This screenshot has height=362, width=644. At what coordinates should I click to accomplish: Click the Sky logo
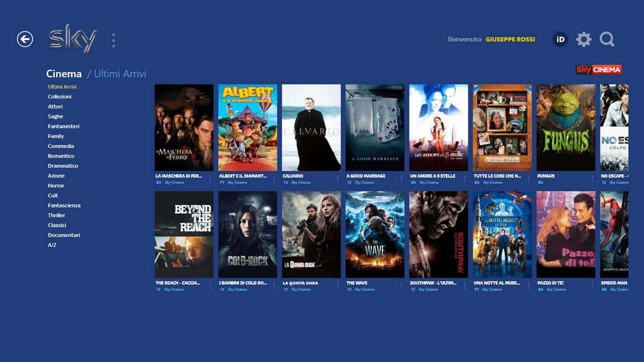[x=73, y=39]
